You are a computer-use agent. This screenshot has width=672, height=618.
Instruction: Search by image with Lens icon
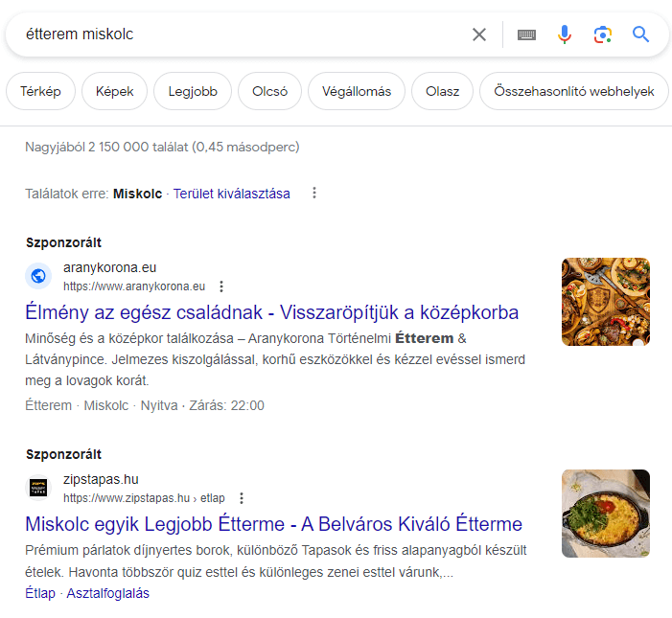tap(602, 34)
